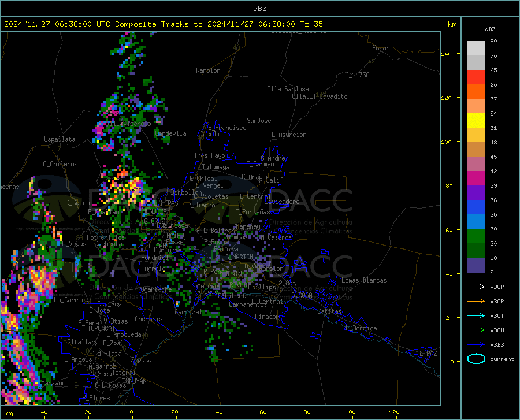Click the Carrizal map label
The width and height of the screenshot is (520, 420).
(188, 313)
